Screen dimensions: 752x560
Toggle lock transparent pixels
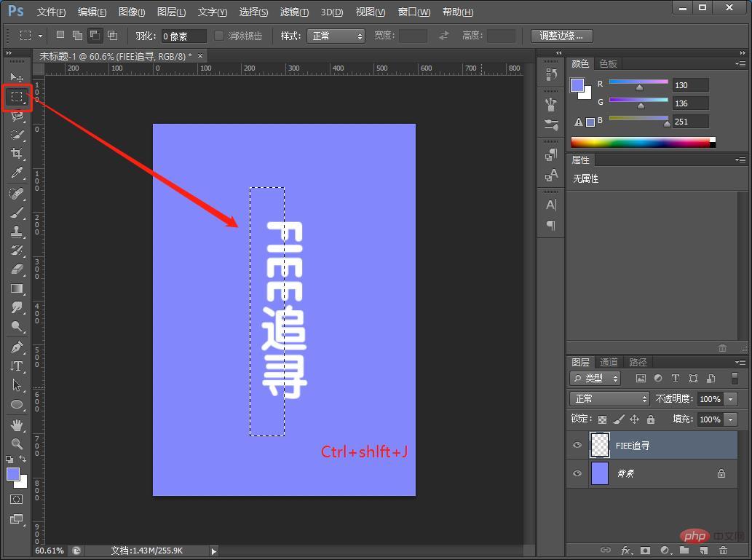pyautogui.click(x=602, y=420)
